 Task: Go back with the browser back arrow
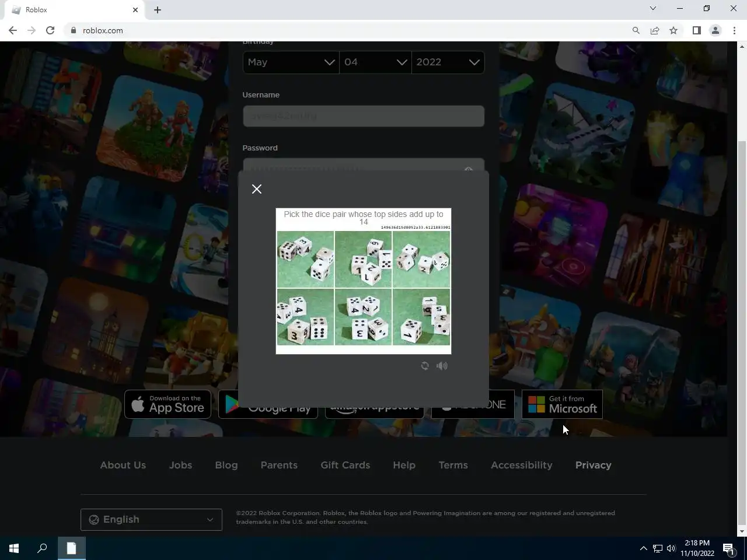click(x=13, y=30)
